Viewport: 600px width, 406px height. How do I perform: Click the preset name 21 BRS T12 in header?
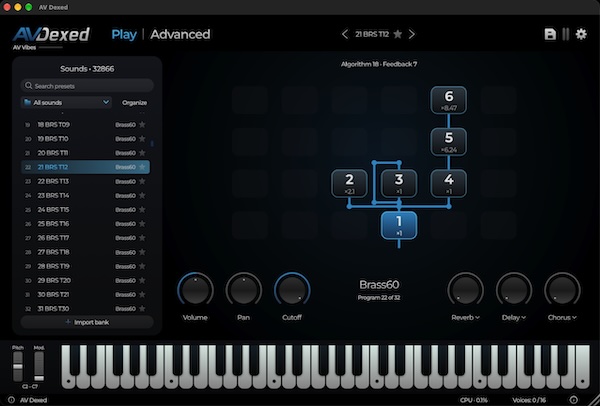click(372, 34)
